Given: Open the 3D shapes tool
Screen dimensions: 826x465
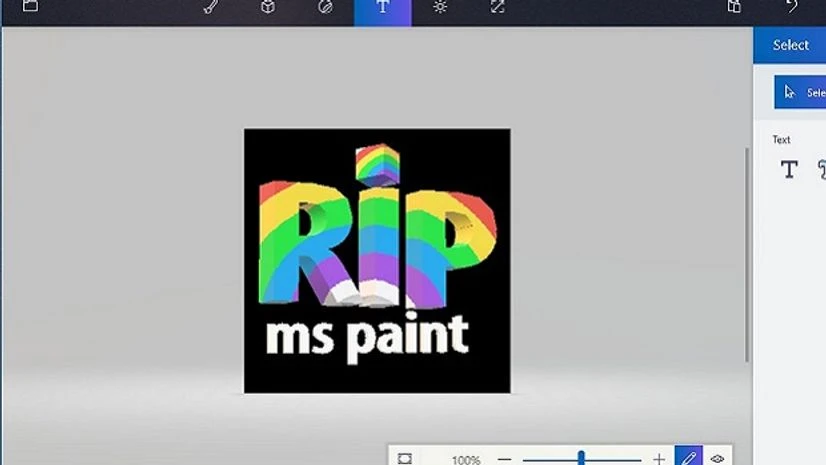Looking at the screenshot, I should [268, 6].
